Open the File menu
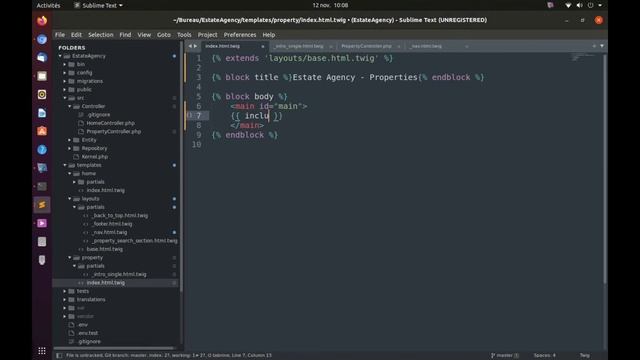640x360 pixels. pyautogui.click(x=60, y=35)
